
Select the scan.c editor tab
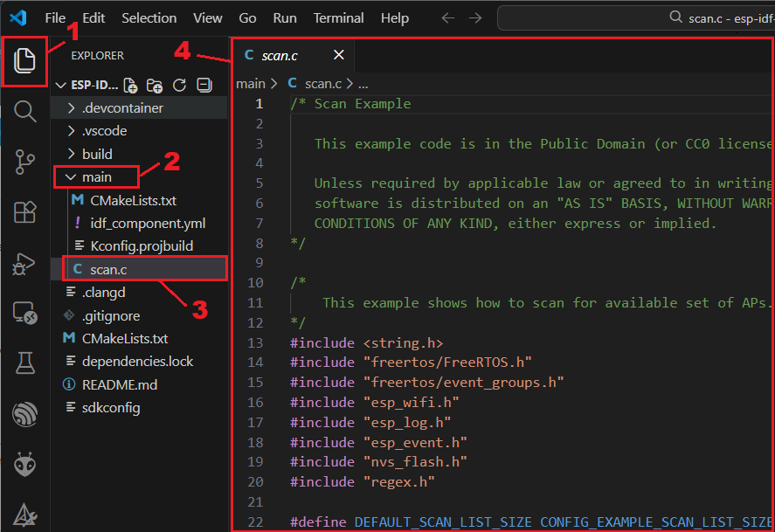coord(279,55)
